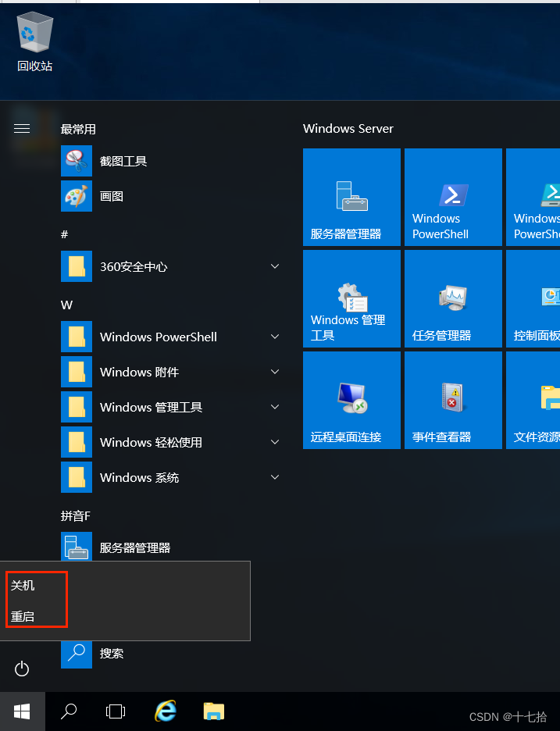Open the 控制面板 tile
This screenshot has height=731, width=560.
[533, 299]
